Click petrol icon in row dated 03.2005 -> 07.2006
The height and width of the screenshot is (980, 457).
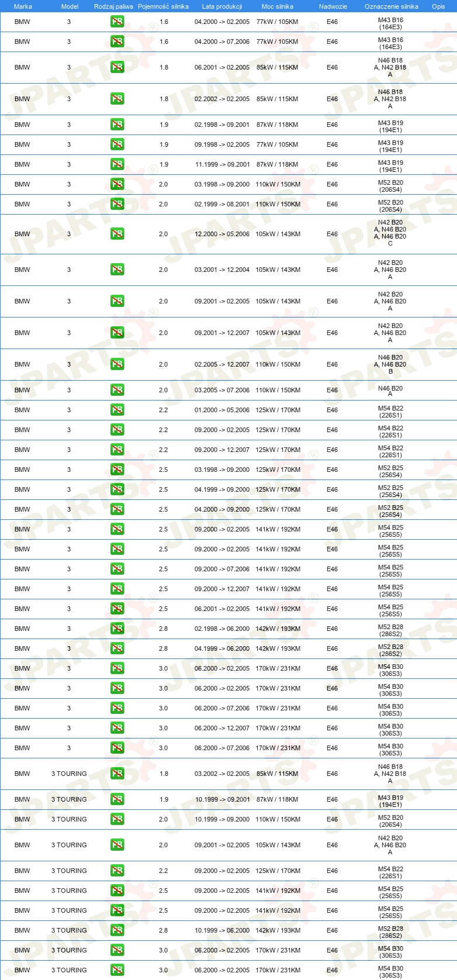117,390
